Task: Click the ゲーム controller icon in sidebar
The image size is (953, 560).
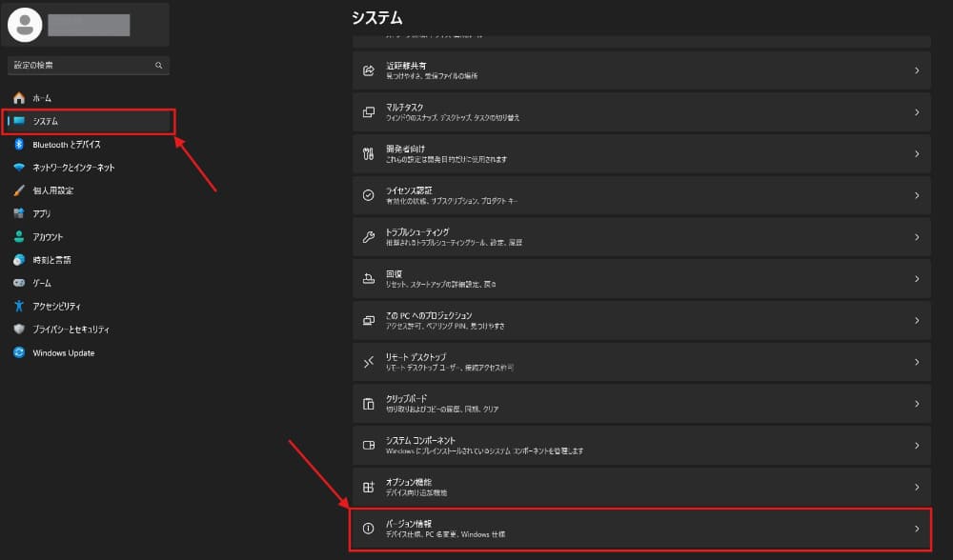Action: click(x=21, y=282)
